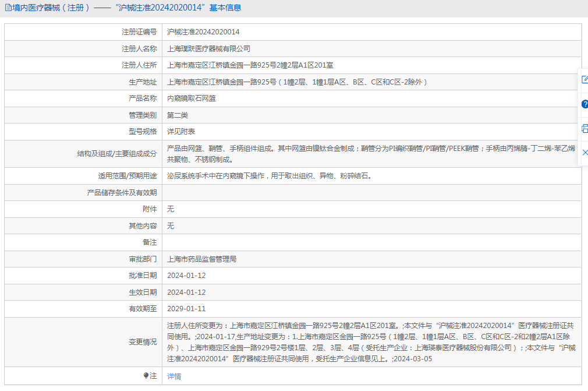Click the 备注 row label

click(150, 242)
